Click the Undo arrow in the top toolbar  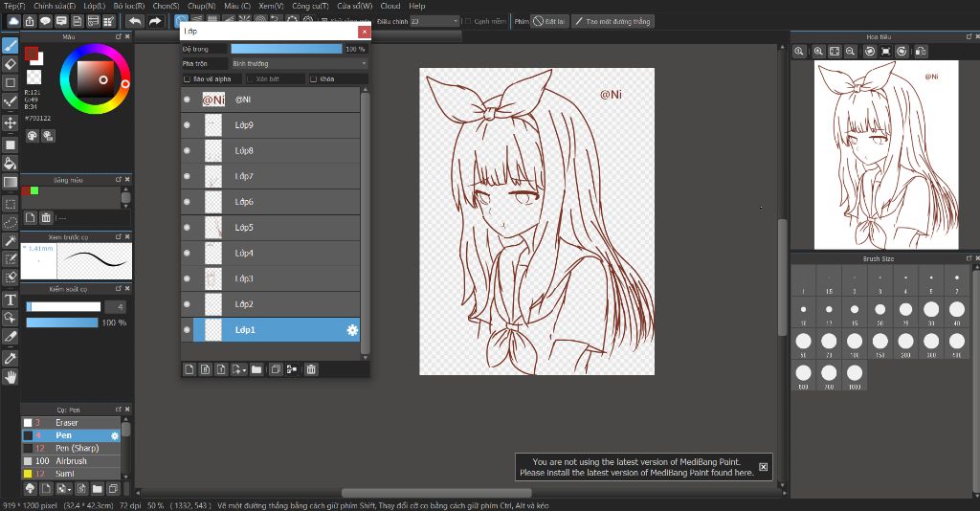(x=135, y=21)
